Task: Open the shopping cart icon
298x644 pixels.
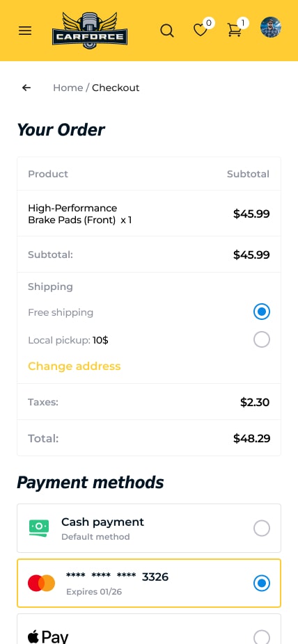Action: (x=234, y=30)
